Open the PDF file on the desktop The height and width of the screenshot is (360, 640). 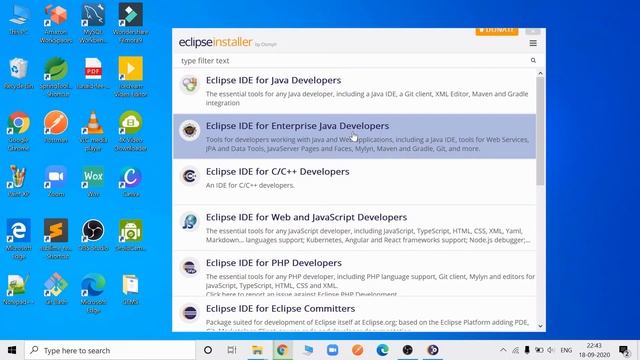click(93, 73)
